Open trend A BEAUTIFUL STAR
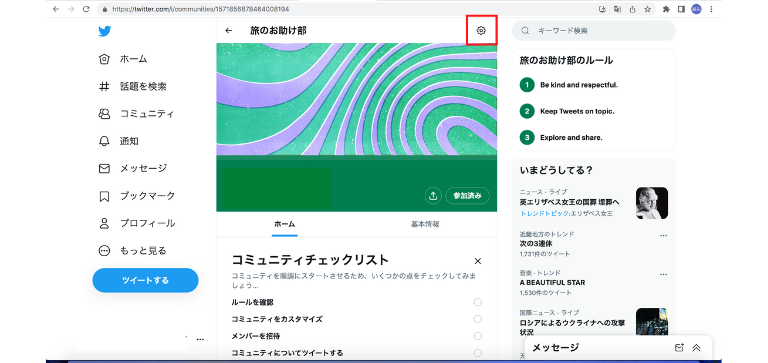The image size is (768, 363). (x=552, y=283)
